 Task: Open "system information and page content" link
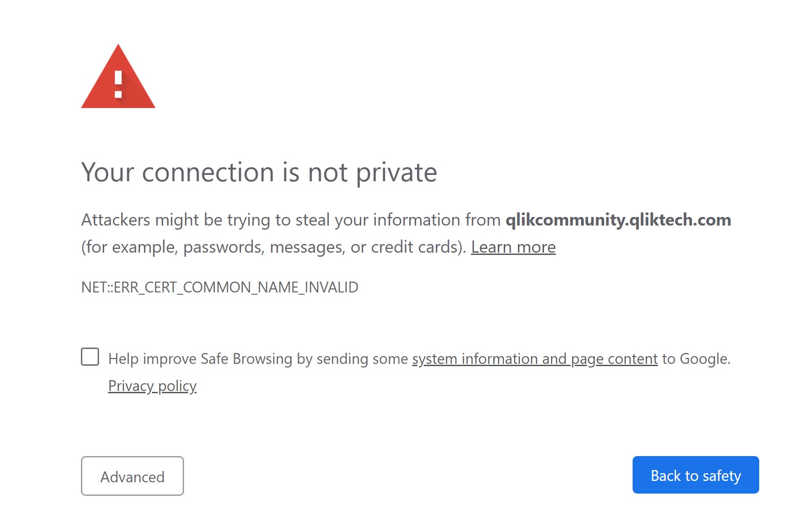pos(534,359)
